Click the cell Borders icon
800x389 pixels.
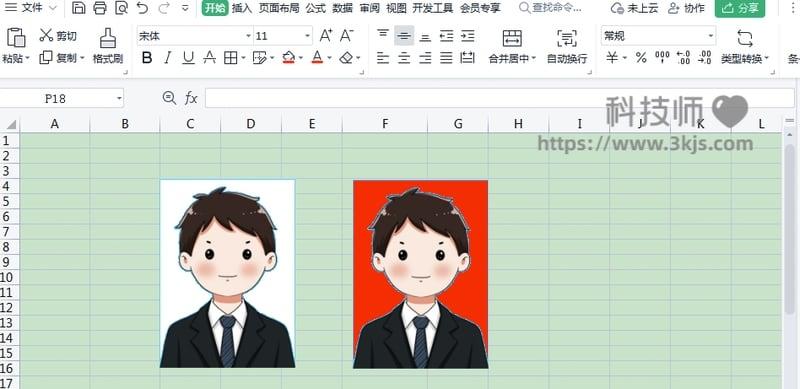click(x=231, y=58)
